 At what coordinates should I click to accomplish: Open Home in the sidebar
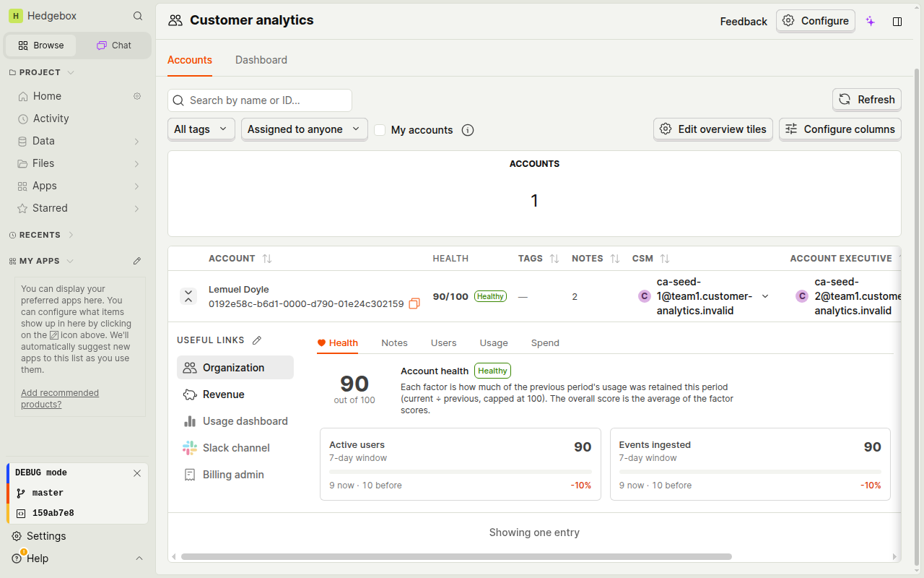(47, 96)
